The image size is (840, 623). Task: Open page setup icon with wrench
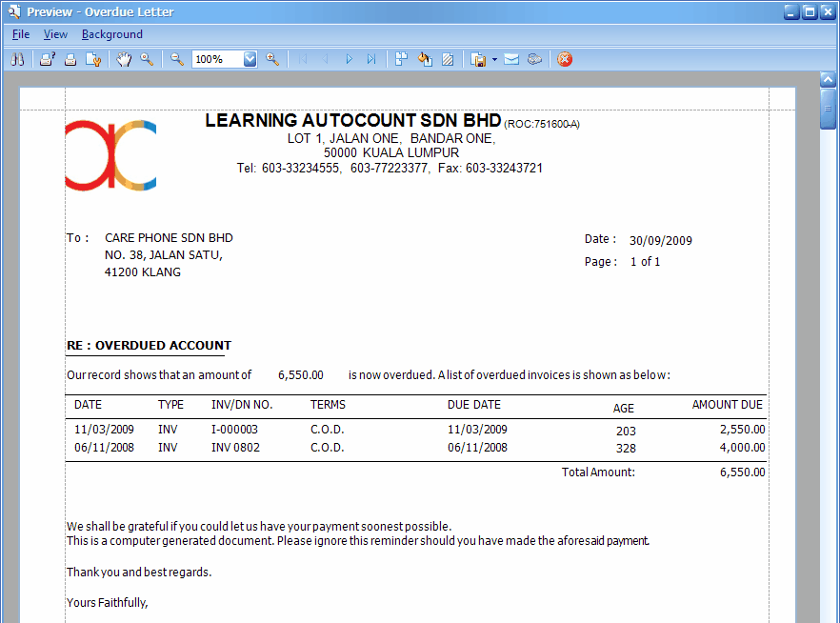[x=93, y=59]
